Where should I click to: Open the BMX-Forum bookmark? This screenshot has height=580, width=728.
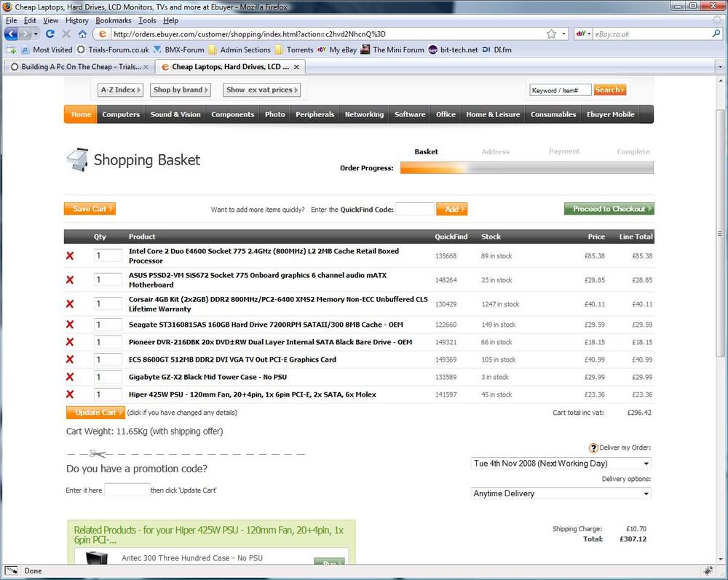(x=179, y=49)
